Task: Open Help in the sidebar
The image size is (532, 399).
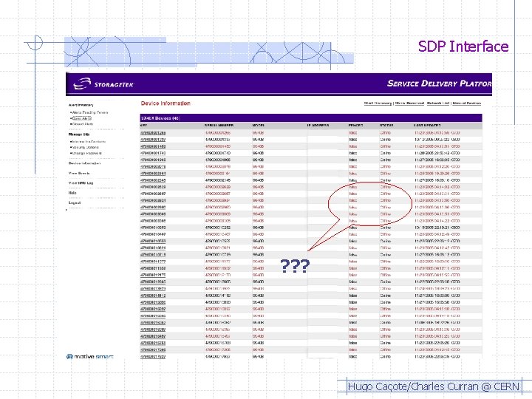Action: (72, 193)
